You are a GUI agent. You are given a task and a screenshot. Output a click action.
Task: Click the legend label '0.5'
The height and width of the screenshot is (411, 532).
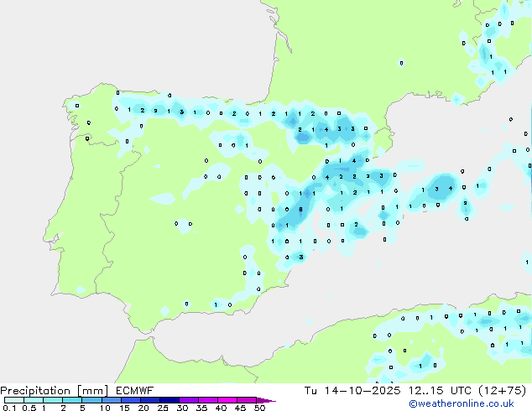click(29, 408)
